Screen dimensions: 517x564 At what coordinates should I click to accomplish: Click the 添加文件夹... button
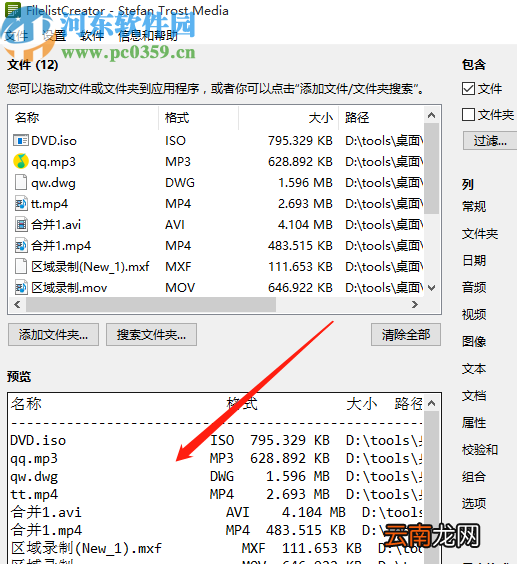53,335
